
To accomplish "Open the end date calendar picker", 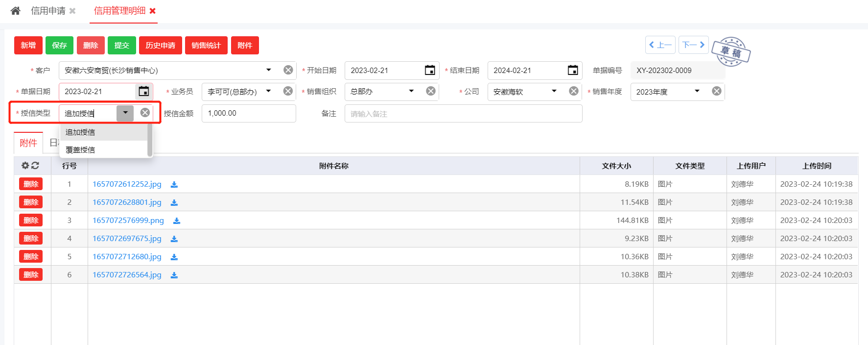I will tap(572, 71).
